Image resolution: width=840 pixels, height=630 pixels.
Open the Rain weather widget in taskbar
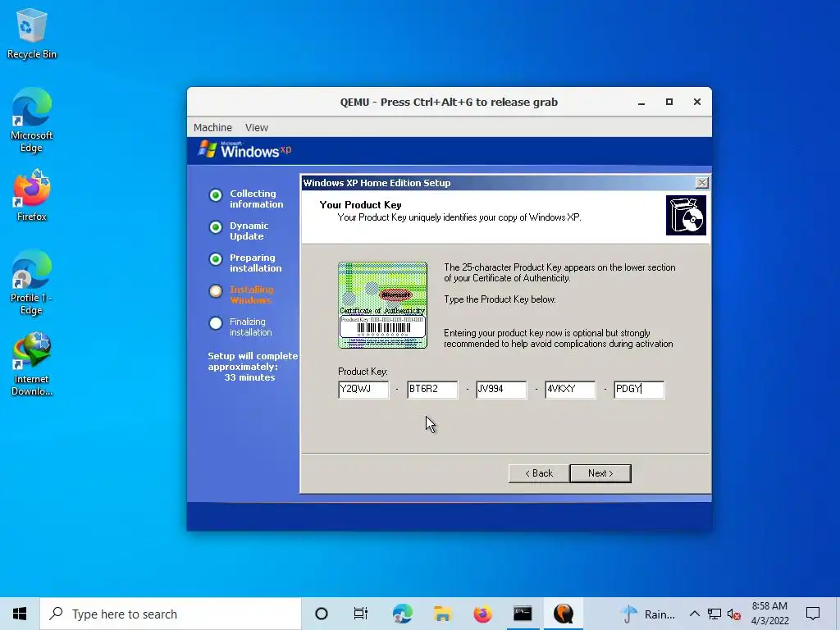tap(648, 614)
